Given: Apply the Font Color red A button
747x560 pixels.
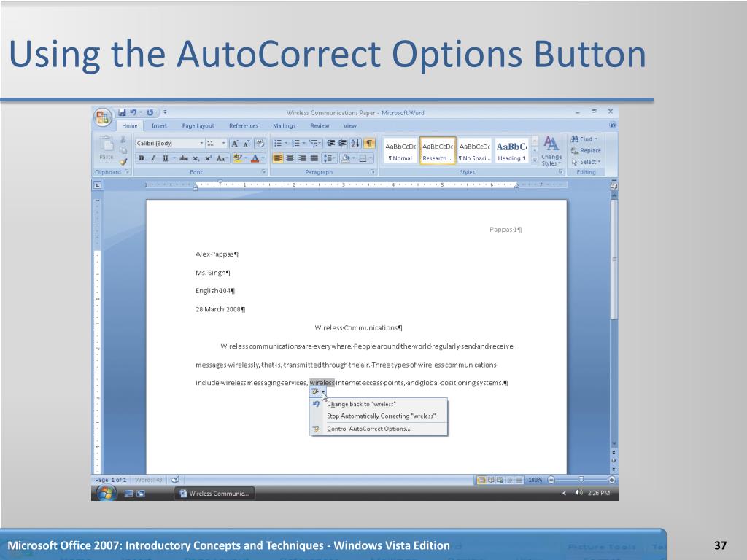Looking at the screenshot, I should click(255, 158).
